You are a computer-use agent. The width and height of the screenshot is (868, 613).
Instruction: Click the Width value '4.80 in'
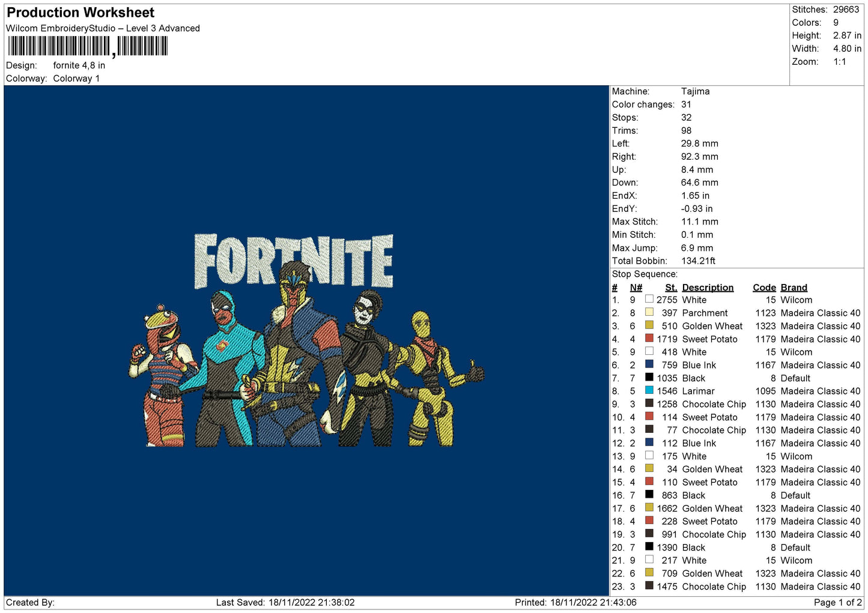click(847, 49)
